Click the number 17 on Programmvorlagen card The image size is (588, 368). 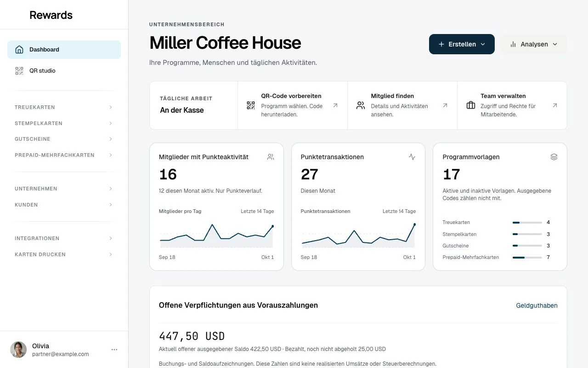coord(451,174)
